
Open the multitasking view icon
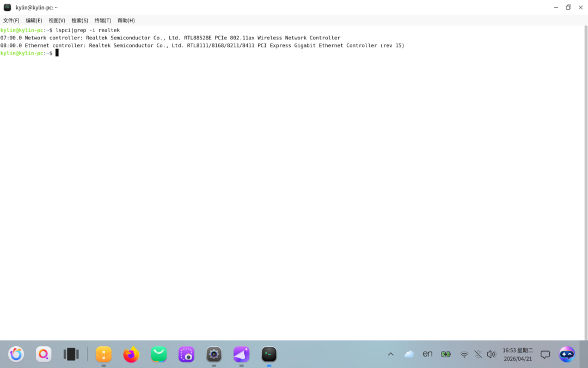pos(71,354)
